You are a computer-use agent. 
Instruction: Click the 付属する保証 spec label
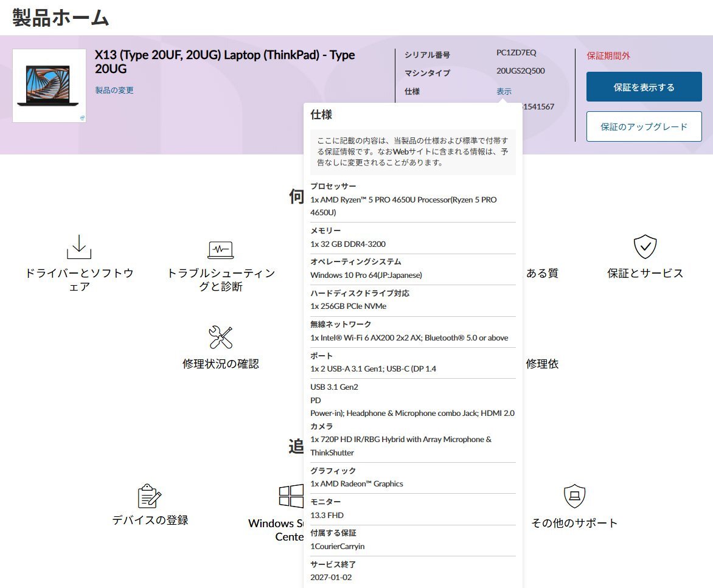coord(333,533)
